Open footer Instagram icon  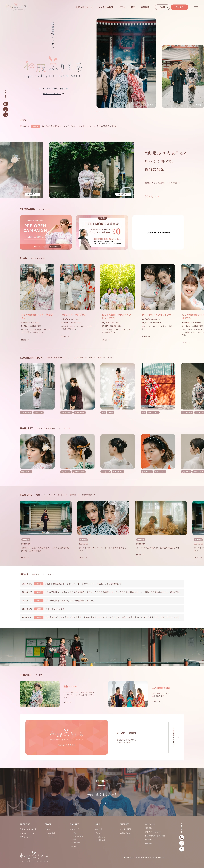point(181,837)
